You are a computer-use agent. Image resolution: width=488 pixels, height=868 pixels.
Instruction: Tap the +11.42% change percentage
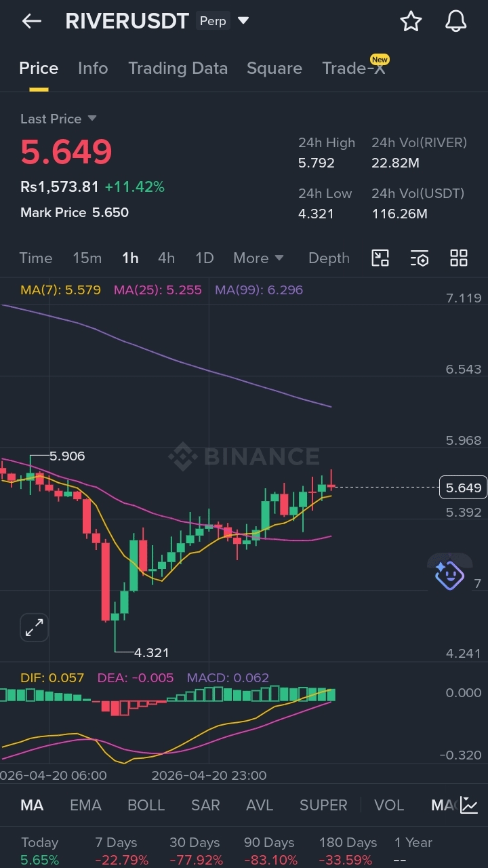coord(135,187)
